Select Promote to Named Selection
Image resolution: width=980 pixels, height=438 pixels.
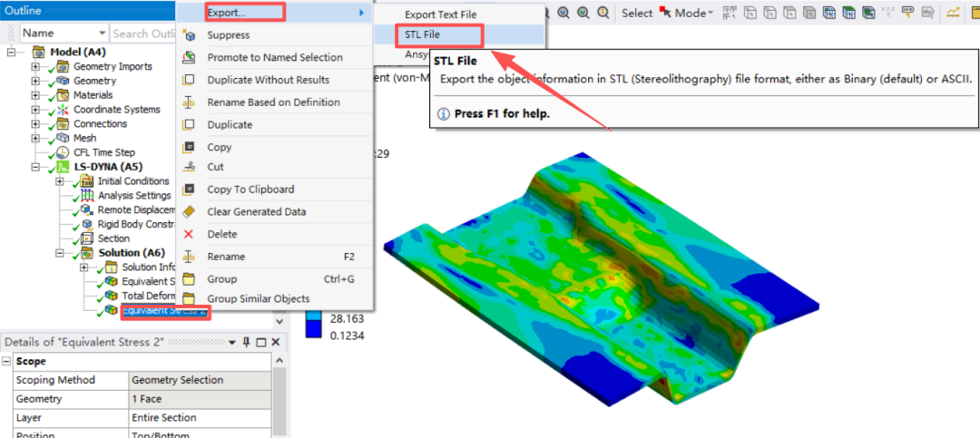275,57
